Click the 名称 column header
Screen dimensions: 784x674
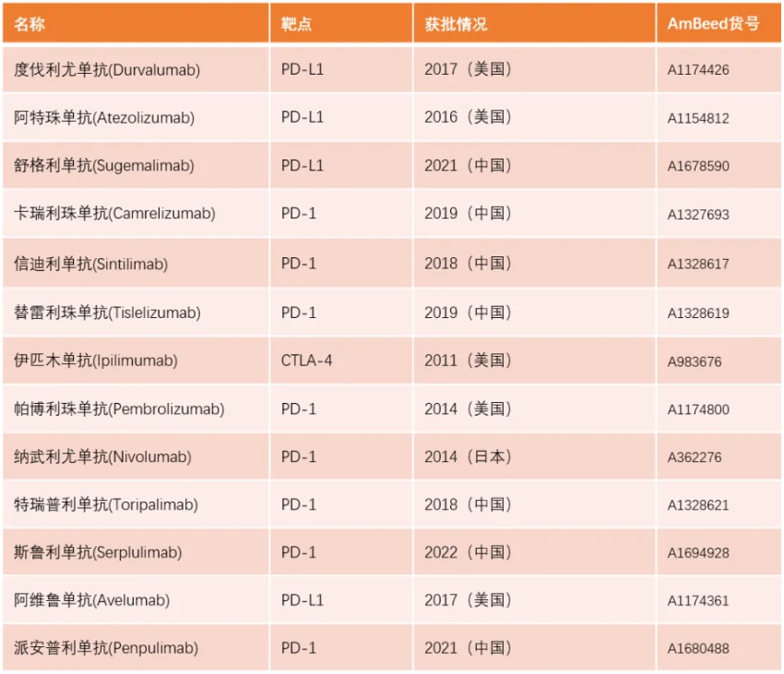pyautogui.click(x=30, y=23)
